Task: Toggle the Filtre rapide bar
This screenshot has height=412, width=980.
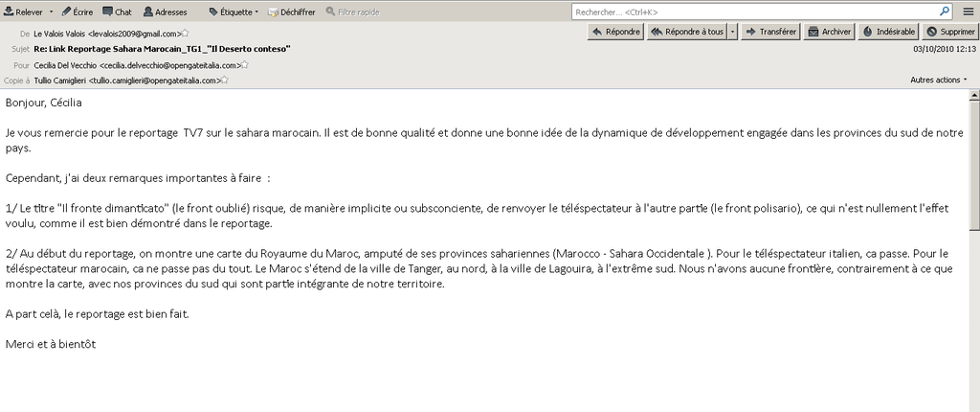Action: tap(352, 11)
